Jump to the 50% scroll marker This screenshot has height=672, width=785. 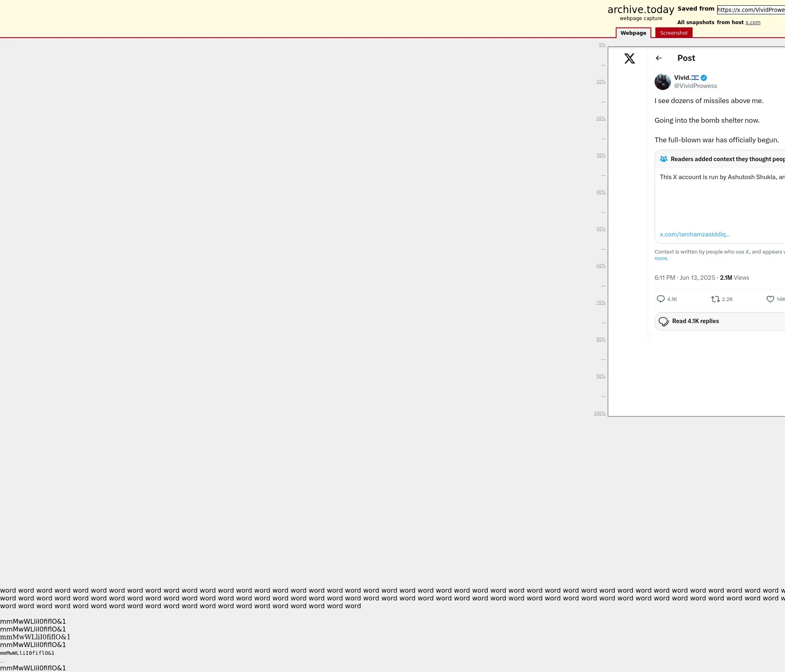click(x=600, y=229)
